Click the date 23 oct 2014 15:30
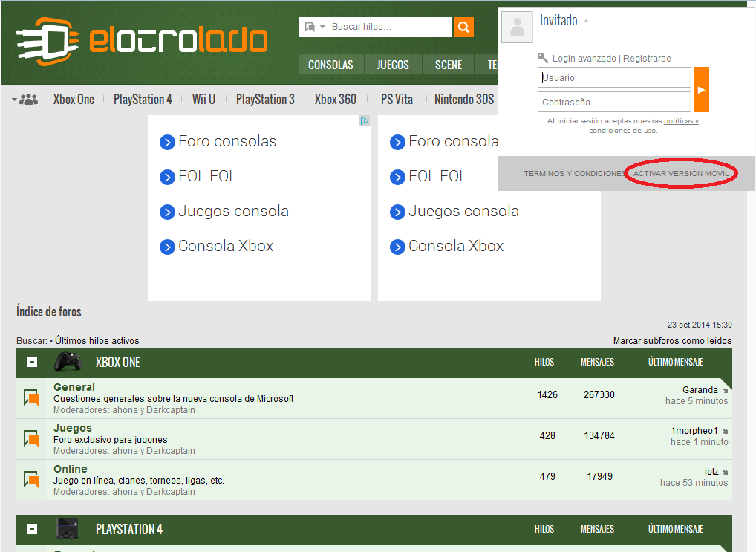 pyautogui.click(x=700, y=325)
